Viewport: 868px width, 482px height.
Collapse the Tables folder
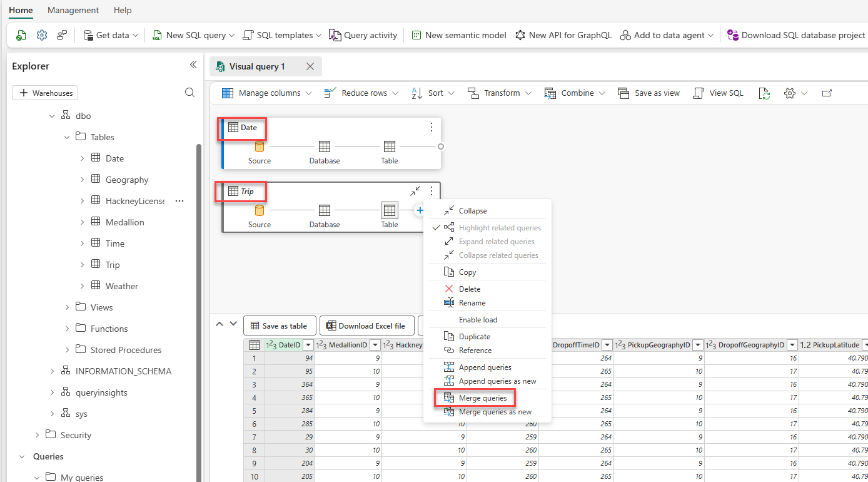[x=67, y=137]
